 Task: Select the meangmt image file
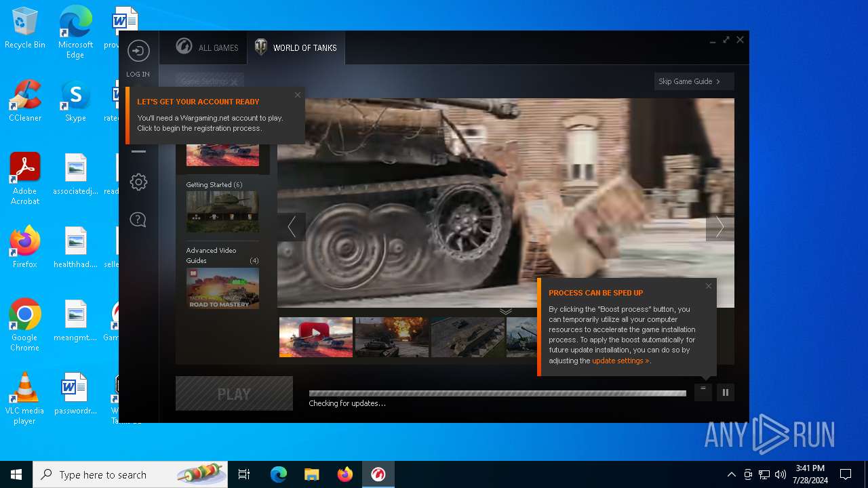tap(75, 321)
